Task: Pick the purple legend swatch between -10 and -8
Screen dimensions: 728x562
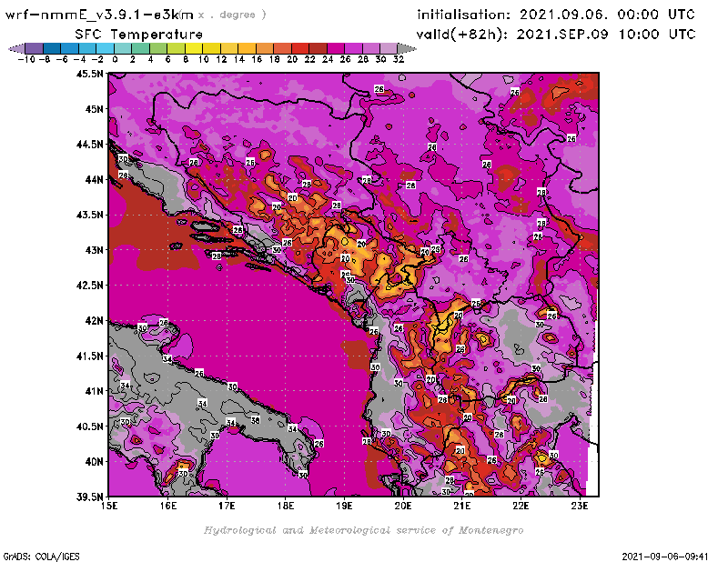Action: (x=35, y=48)
